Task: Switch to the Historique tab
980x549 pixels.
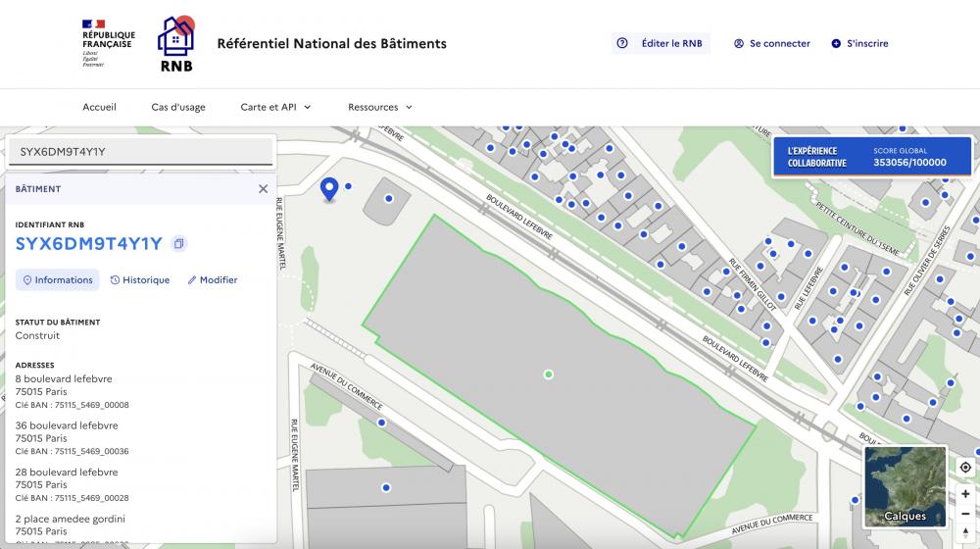Action: point(140,280)
